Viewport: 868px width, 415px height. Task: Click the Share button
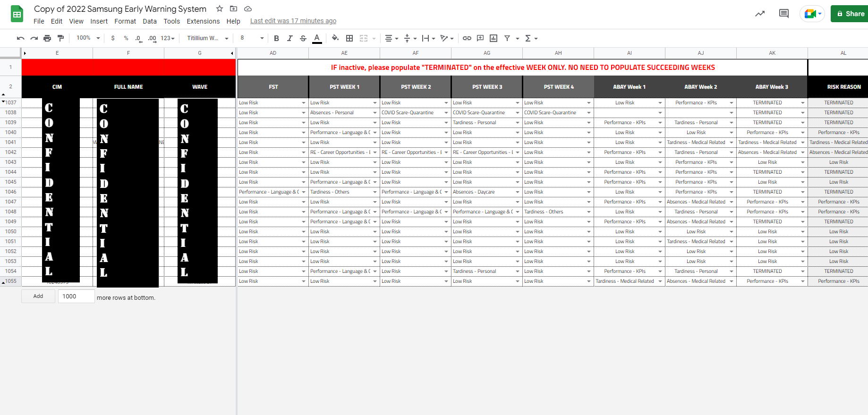click(850, 14)
